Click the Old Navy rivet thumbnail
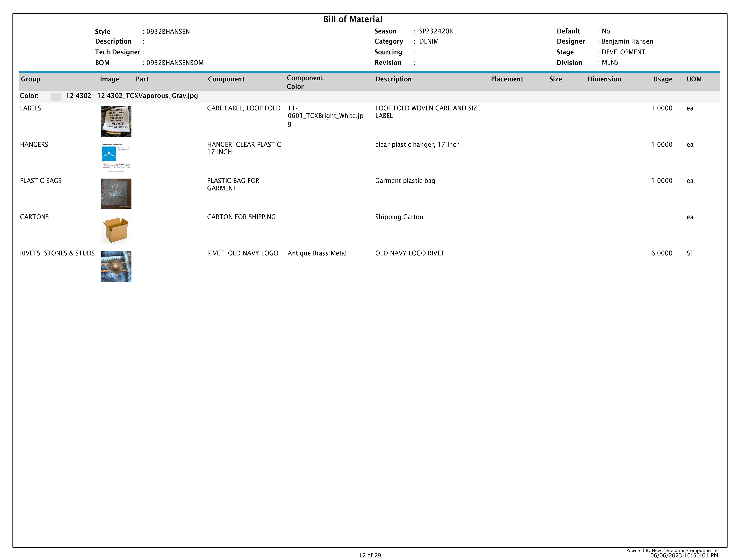This screenshot has height=560, width=740. pyautogui.click(x=116, y=266)
